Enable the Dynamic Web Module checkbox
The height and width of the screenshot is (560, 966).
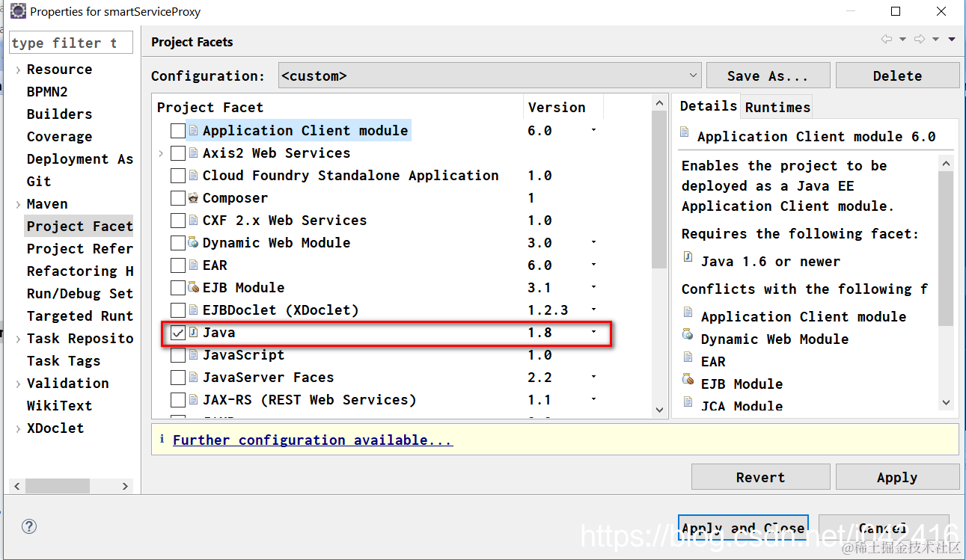(177, 243)
